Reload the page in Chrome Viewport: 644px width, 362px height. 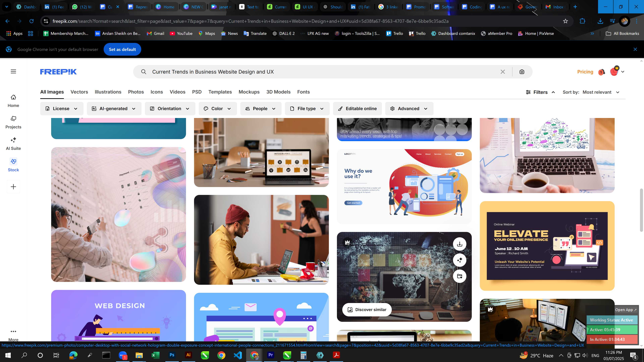click(32, 21)
